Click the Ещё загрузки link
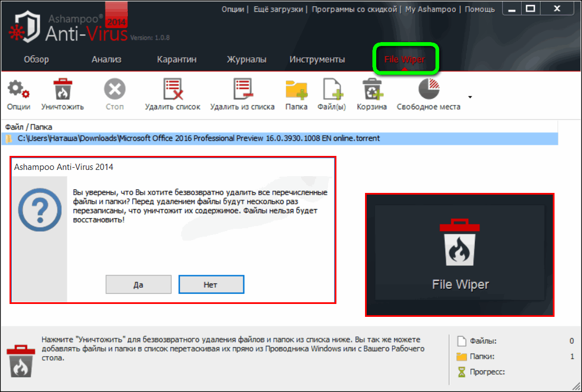Viewport: 582px width, 392px height. tap(278, 10)
